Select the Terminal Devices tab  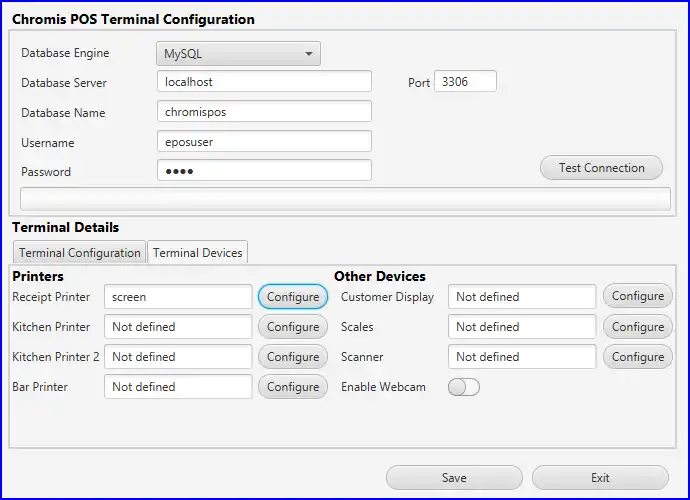(198, 253)
